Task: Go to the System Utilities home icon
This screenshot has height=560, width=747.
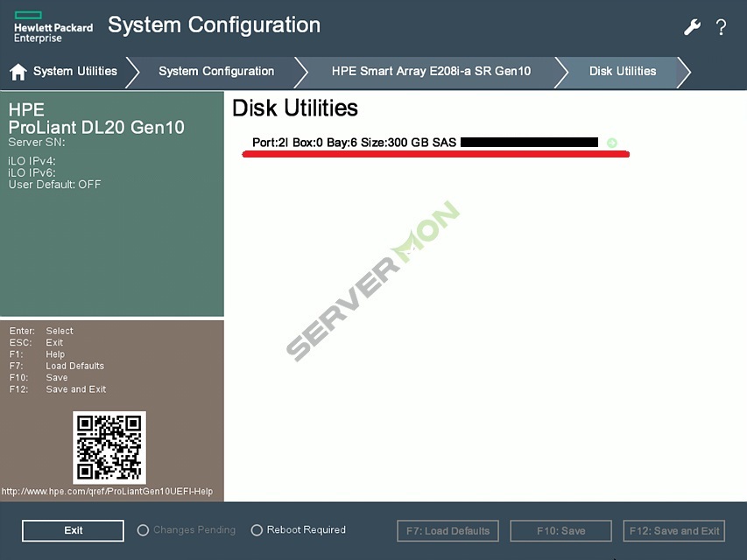Action: pos(18,72)
